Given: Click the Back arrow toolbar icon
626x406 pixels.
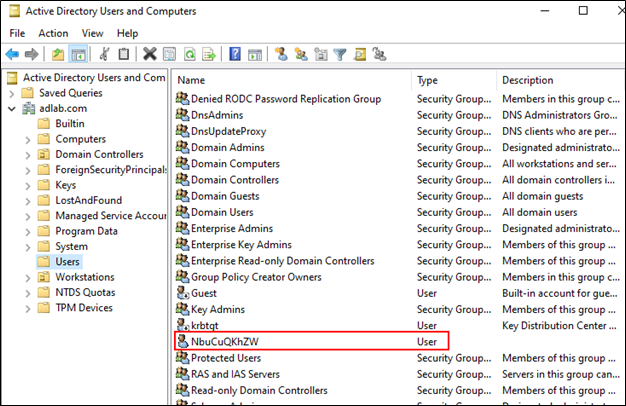Looking at the screenshot, I should tap(12, 54).
